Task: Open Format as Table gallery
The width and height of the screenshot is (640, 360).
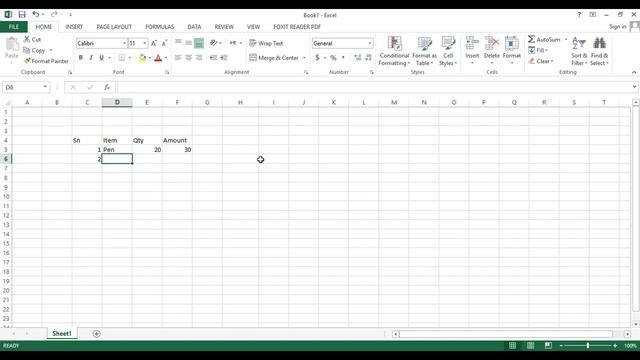Action: coord(424,51)
